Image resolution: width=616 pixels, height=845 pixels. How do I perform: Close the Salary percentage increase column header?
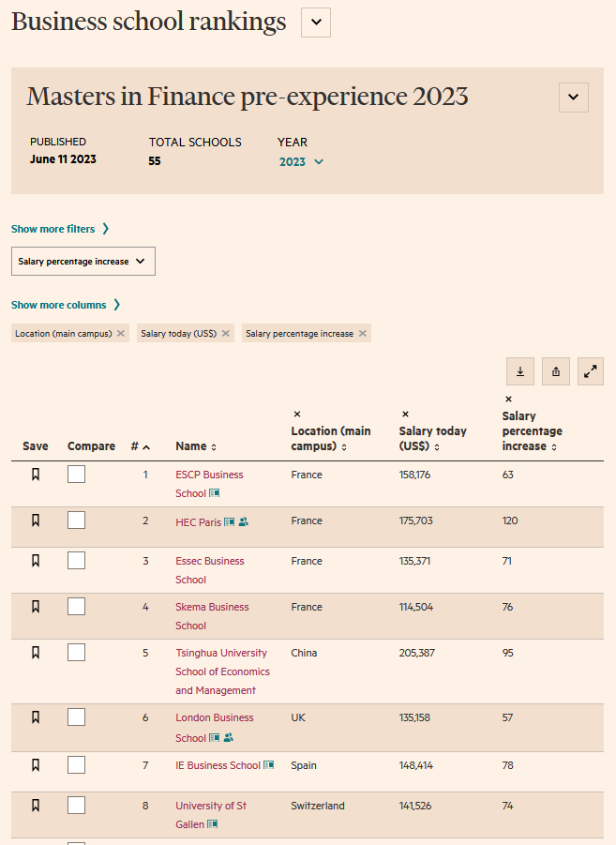508,400
